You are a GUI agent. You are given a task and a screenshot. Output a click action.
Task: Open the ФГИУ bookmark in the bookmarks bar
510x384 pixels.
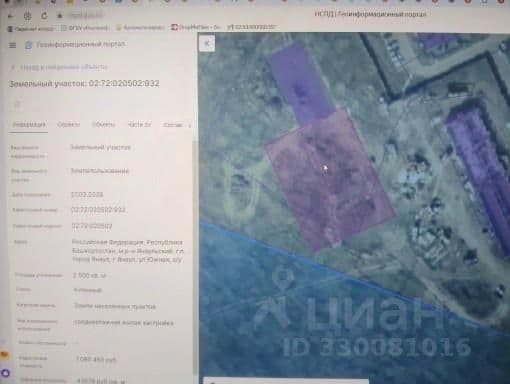[85, 28]
